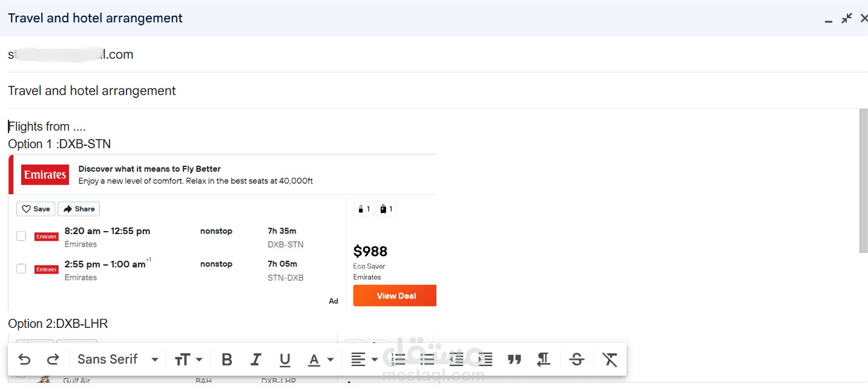Image resolution: width=868 pixels, height=392 pixels.
Task: Click the orange View Deal button
Action: pyautogui.click(x=395, y=296)
